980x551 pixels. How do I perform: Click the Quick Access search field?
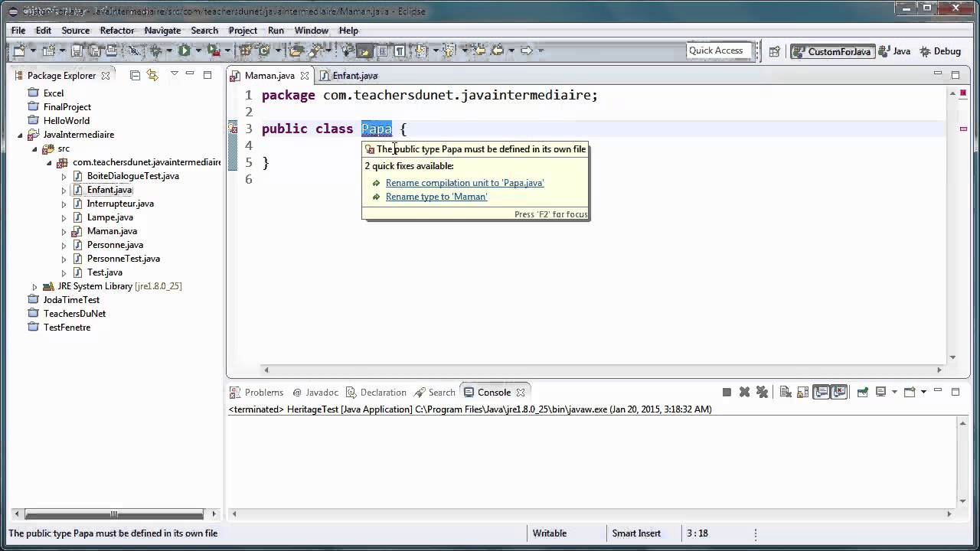(717, 51)
